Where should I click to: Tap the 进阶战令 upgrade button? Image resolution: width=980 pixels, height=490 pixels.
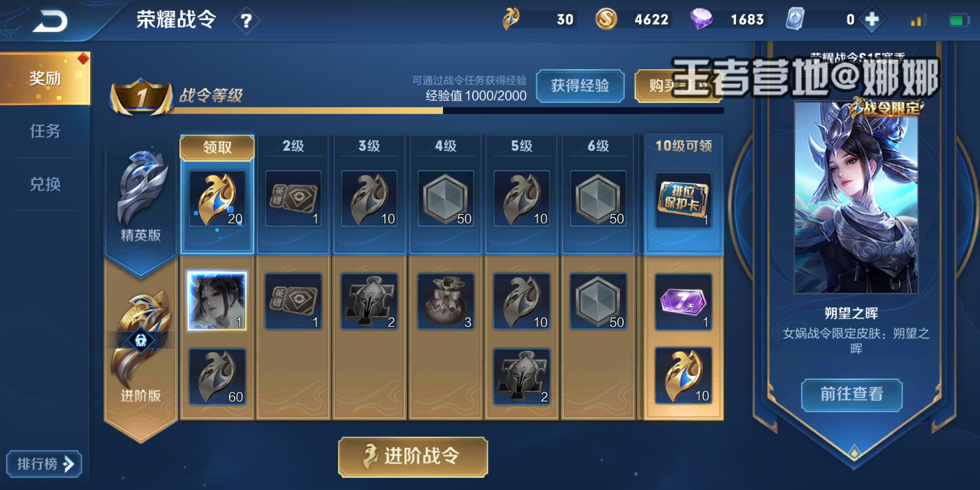point(413,456)
